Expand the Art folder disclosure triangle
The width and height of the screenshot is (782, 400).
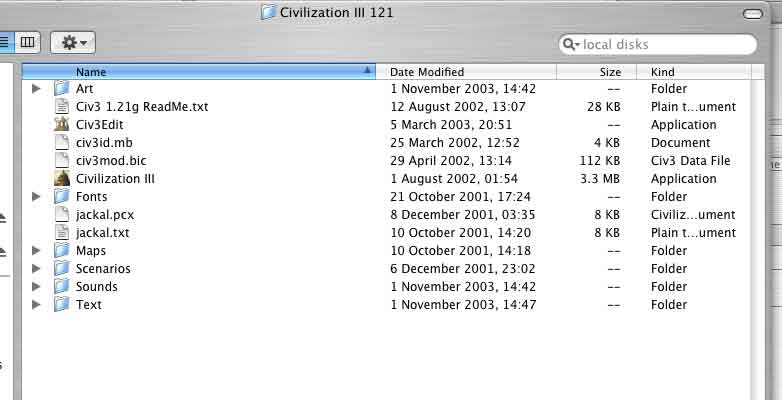coord(36,88)
